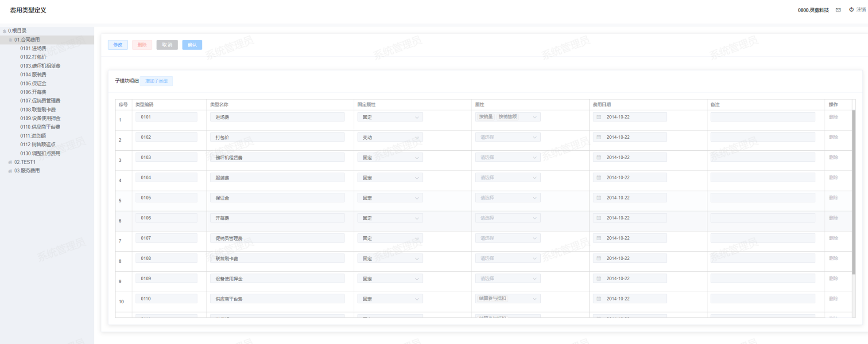Open the 固定属性 dropdown in the 联营刷卡费 row
The image size is (868, 344).
click(x=390, y=258)
